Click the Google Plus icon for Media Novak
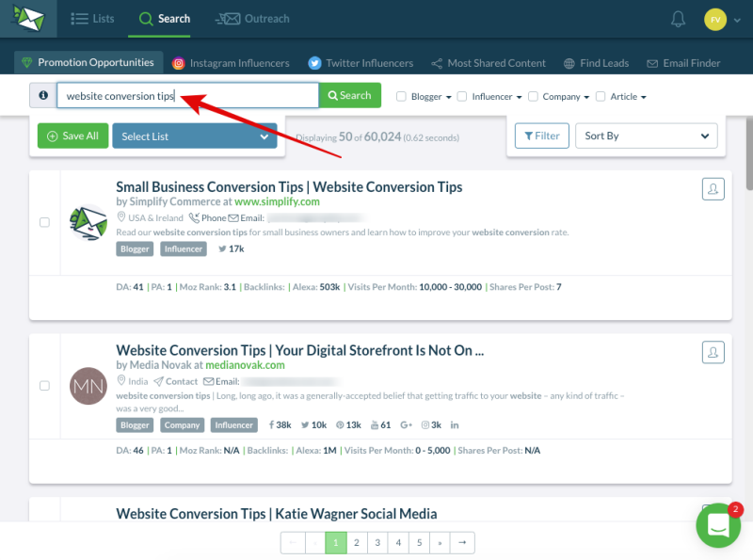The width and height of the screenshot is (753, 560). coord(407,425)
